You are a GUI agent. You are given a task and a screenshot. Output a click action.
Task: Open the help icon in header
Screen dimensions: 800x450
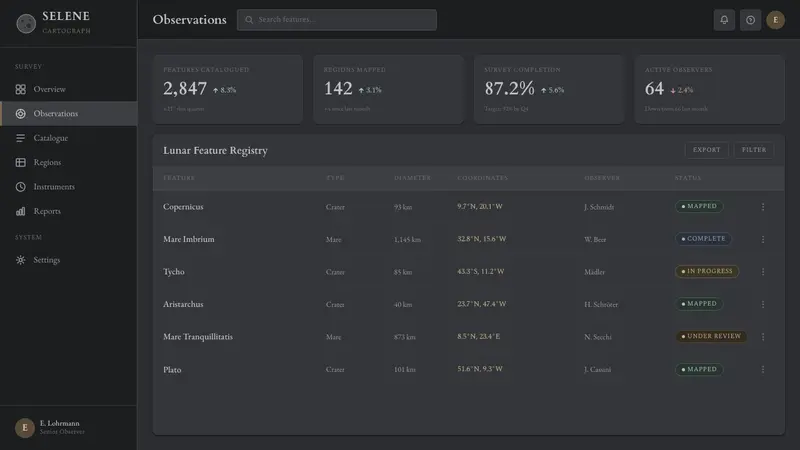[x=750, y=20]
